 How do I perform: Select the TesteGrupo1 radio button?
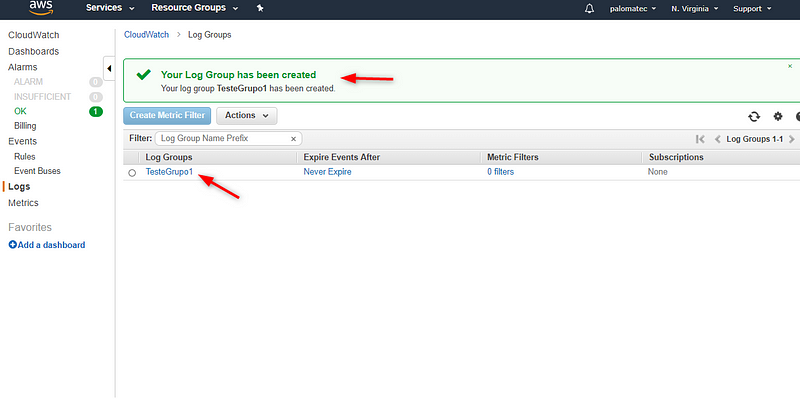pos(132,173)
